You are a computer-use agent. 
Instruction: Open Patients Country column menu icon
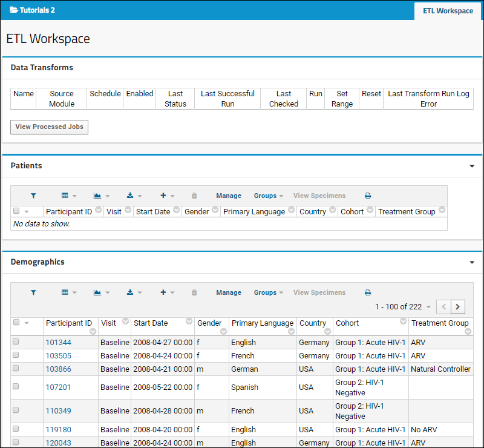[332, 210]
